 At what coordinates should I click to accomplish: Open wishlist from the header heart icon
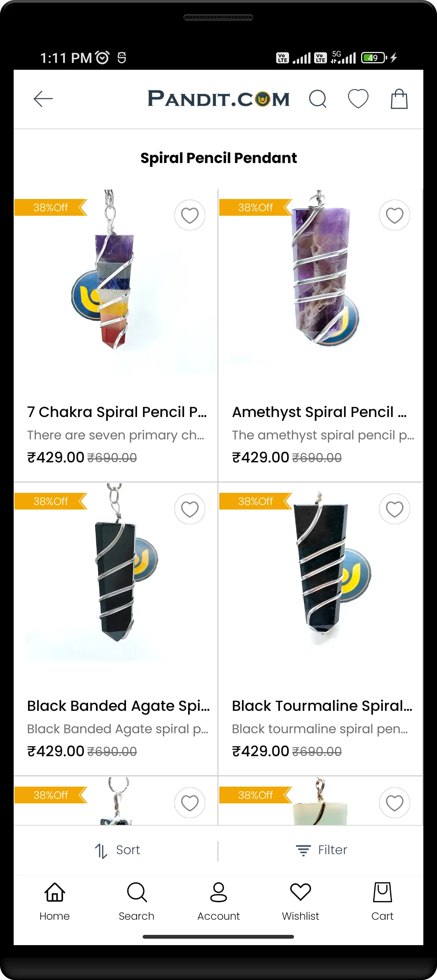358,99
